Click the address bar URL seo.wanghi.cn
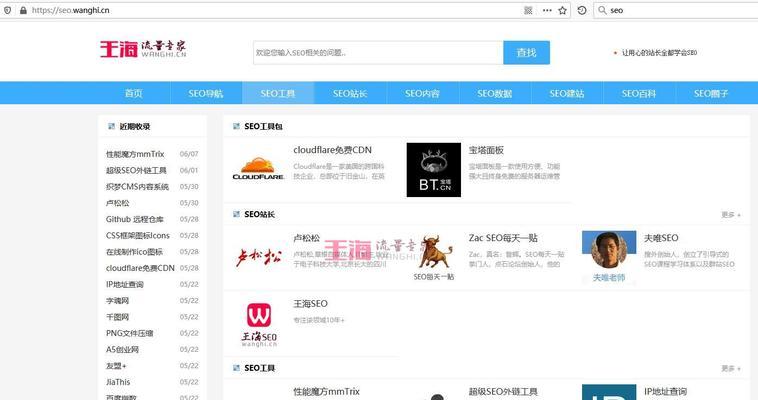758x400 pixels. pos(71,10)
